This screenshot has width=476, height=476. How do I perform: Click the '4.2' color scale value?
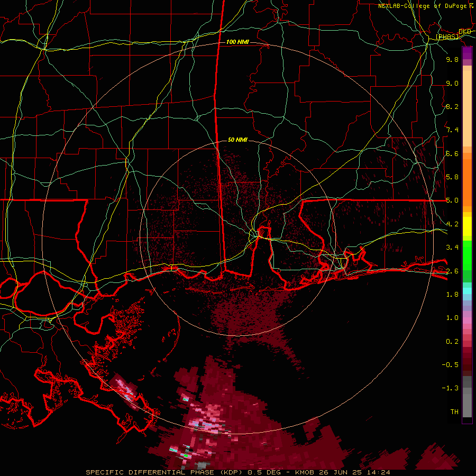point(452,224)
